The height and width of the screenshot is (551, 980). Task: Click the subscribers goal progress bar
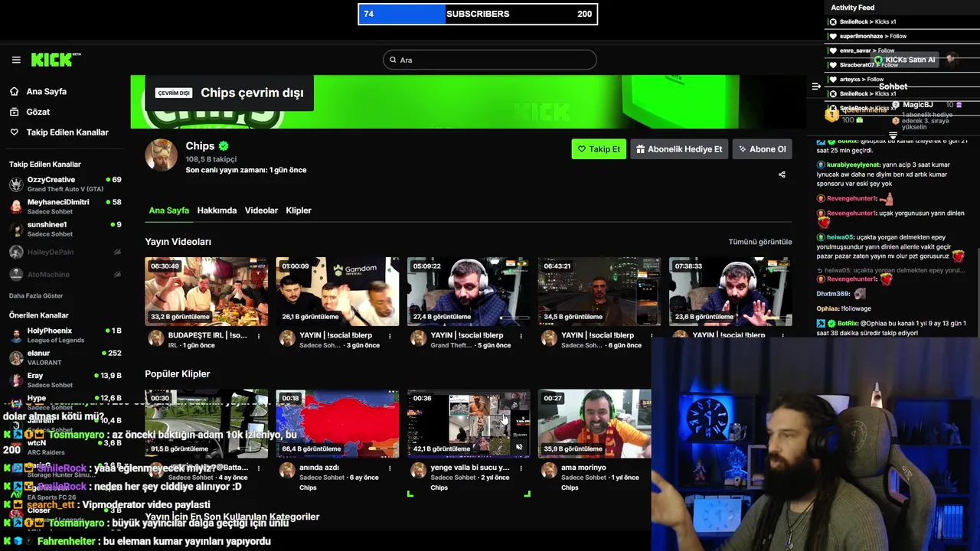478,14
